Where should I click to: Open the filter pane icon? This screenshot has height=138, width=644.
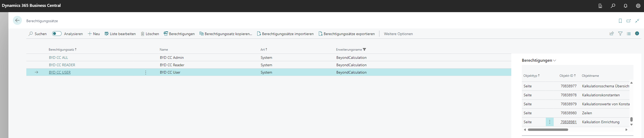point(620,34)
